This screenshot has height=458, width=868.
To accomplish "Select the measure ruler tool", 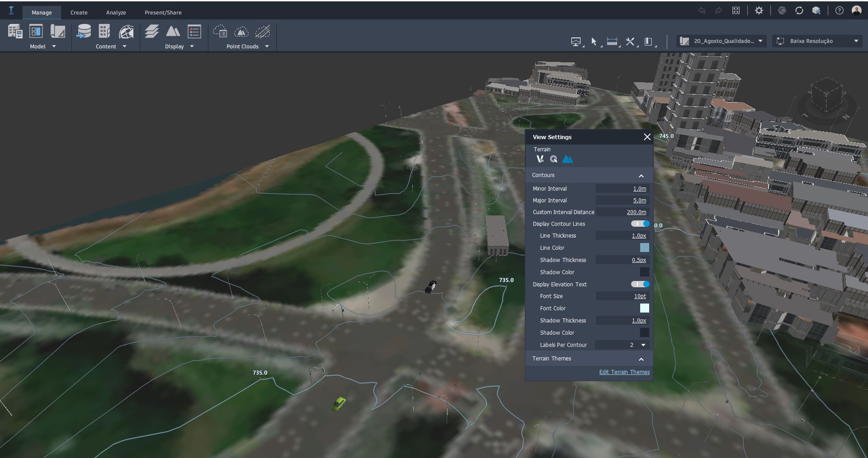I will [x=612, y=42].
